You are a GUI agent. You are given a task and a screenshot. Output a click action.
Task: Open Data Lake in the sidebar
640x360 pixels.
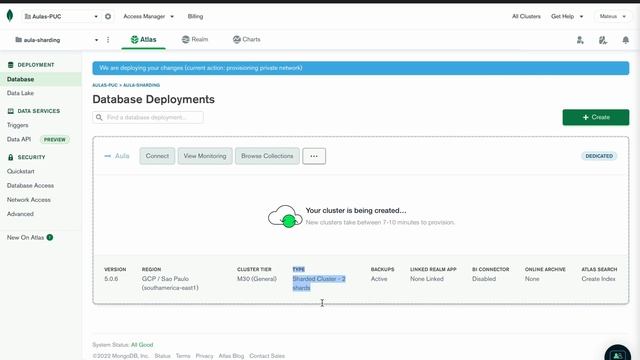[20, 93]
